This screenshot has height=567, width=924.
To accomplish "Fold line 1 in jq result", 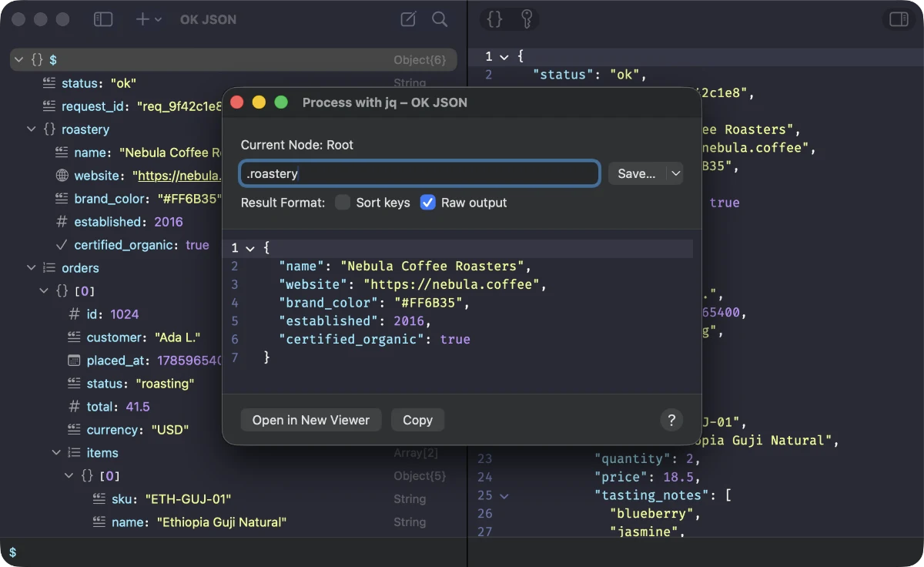I will point(250,248).
